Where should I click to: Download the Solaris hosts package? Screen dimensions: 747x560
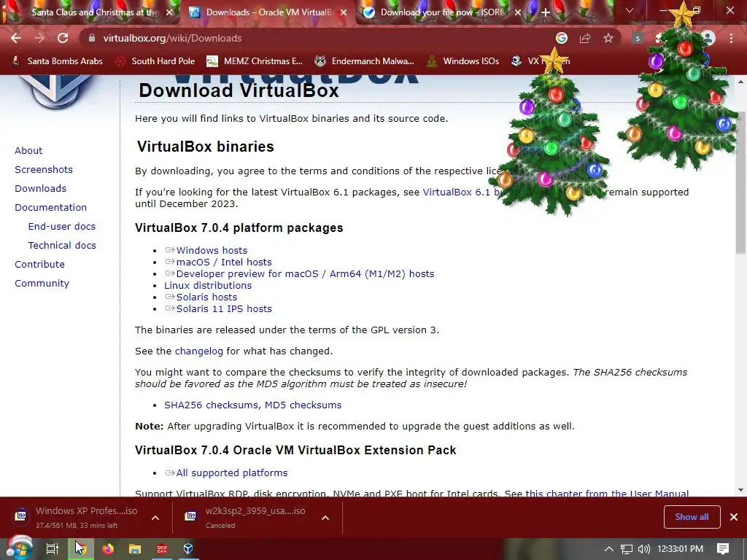click(x=206, y=297)
